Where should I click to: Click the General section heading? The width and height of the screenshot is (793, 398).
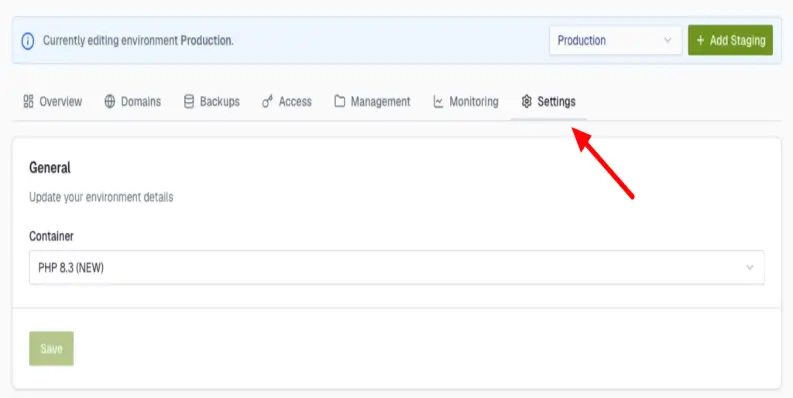point(50,168)
